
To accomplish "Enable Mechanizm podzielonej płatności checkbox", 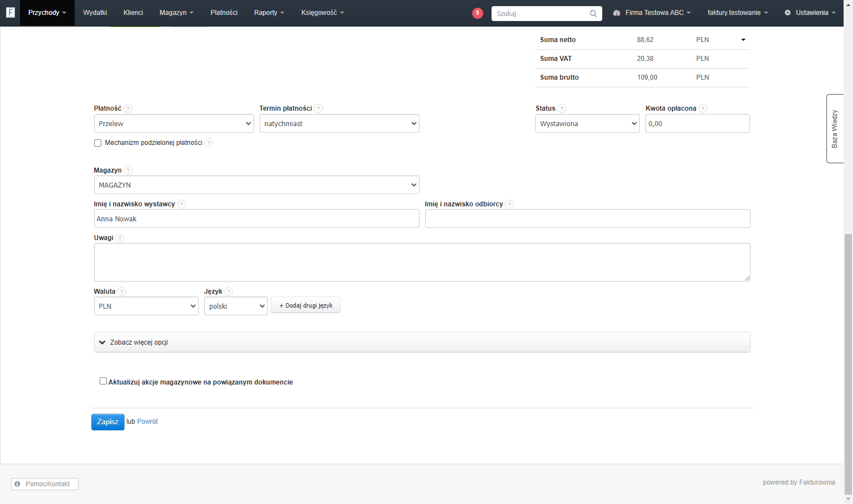I will tap(98, 143).
